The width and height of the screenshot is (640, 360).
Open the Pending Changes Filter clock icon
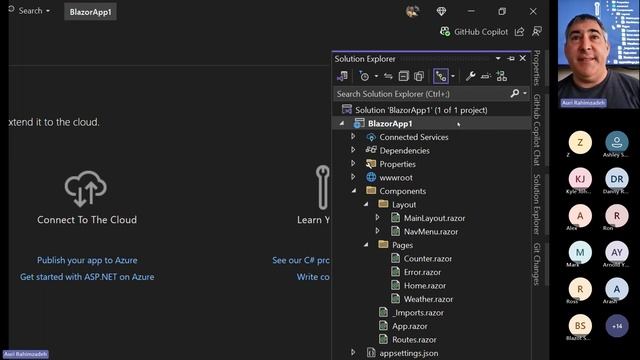coord(364,76)
